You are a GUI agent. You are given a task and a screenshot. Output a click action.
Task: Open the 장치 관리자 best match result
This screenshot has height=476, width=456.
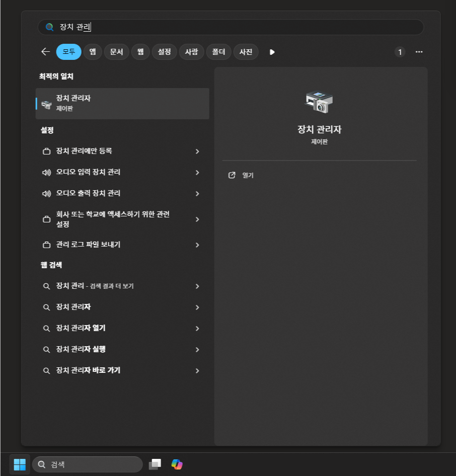pyautogui.click(x=122, y=103)
